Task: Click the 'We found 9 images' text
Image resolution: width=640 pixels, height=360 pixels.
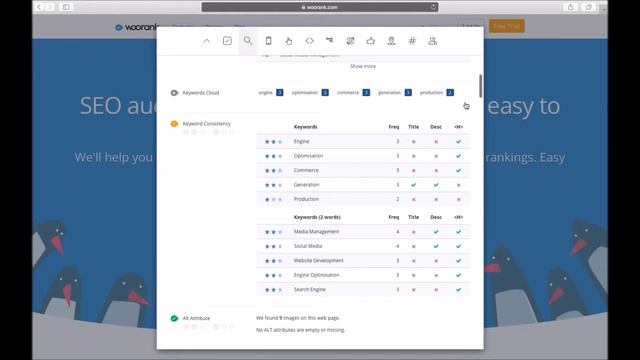Action: pos(298,318)
